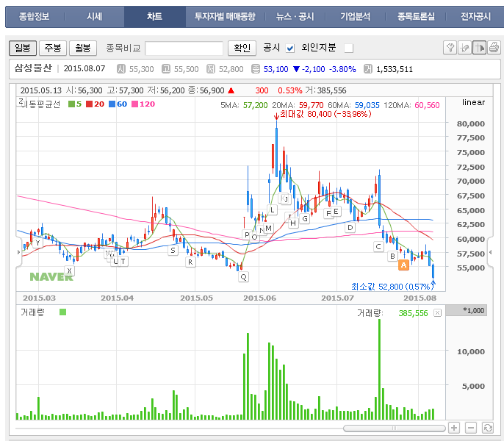Viewport: 504px width, 441px height.
Task: Click disclosure marker Y on chart
Action: [38, 243]
